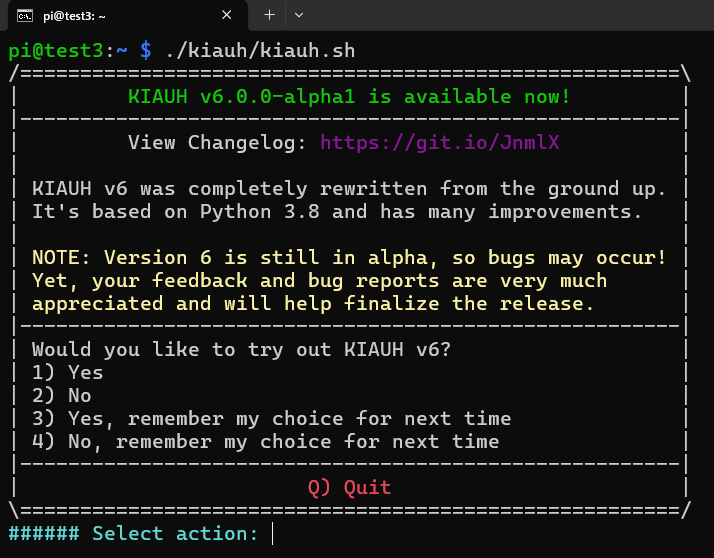Click the ./kiauh/kiauh.sh command text
The height and width of the screenshot is (558, 714).
tap(260, 50)
